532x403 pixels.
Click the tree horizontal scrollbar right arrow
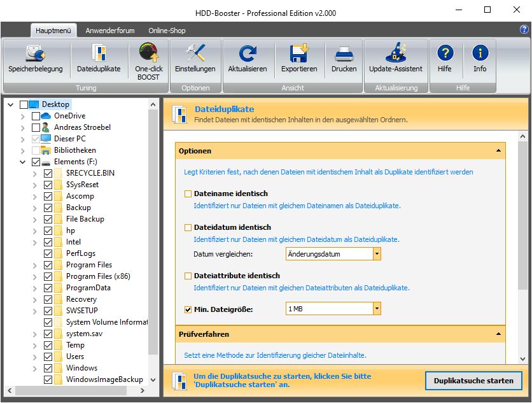coord(143,390)
